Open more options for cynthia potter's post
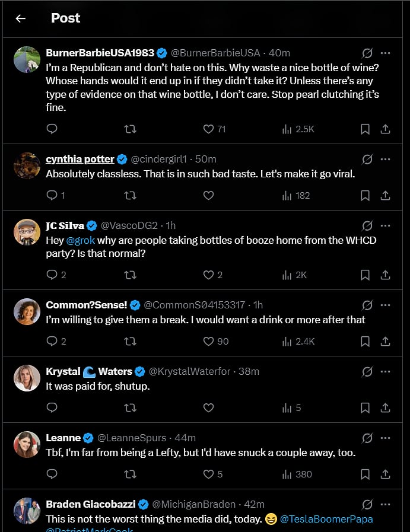410x532 pixels. 386,159
